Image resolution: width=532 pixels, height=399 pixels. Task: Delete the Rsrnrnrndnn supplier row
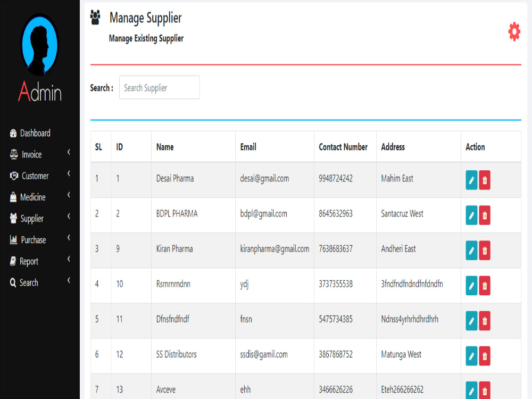click(x=485, y=286)
